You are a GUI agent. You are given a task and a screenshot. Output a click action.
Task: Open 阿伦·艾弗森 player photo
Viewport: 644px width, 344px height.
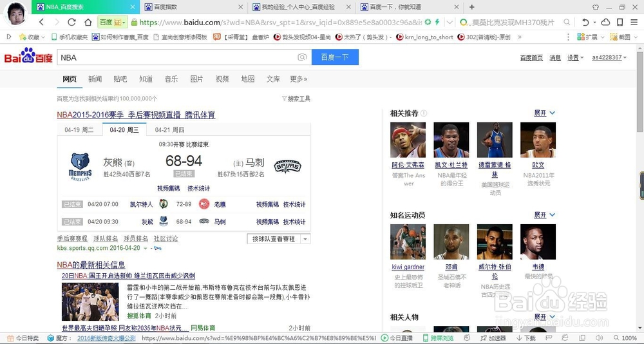coord(408,140)
